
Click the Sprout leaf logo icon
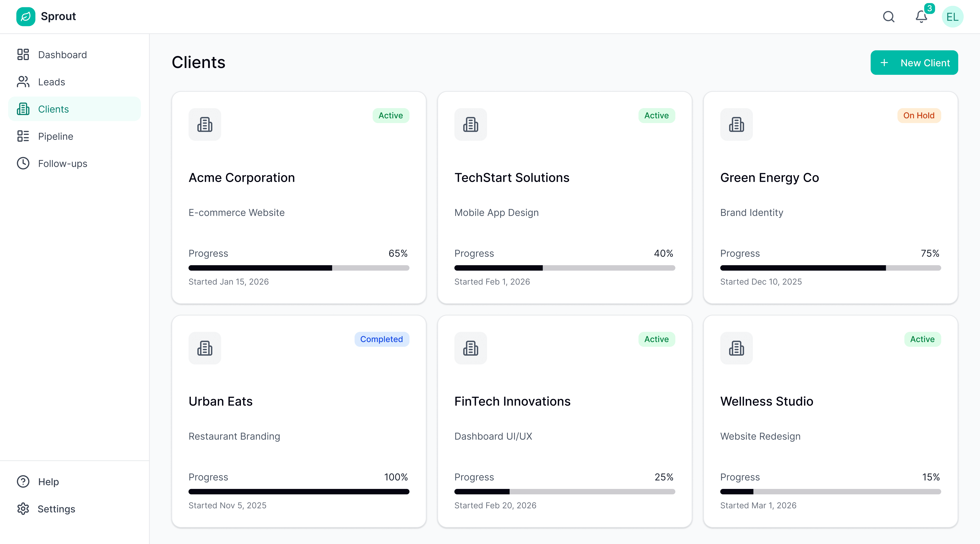(25, 16)
